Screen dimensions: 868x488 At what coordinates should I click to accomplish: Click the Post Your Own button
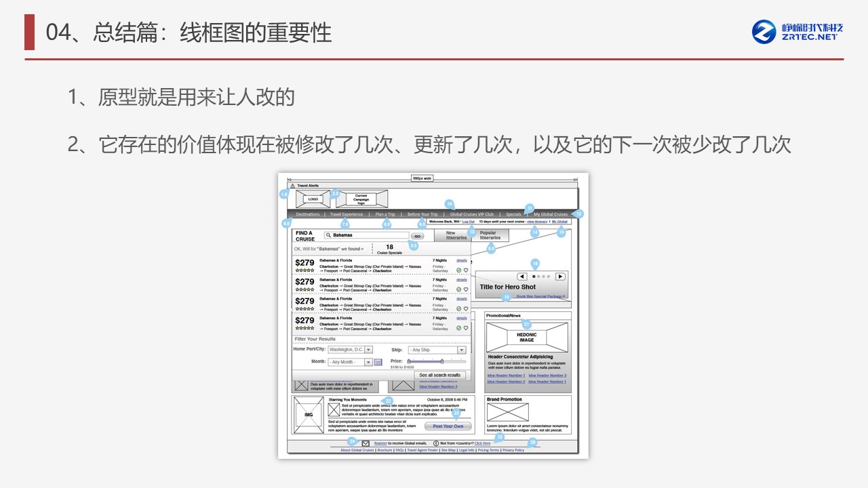[x=448, y=426]
